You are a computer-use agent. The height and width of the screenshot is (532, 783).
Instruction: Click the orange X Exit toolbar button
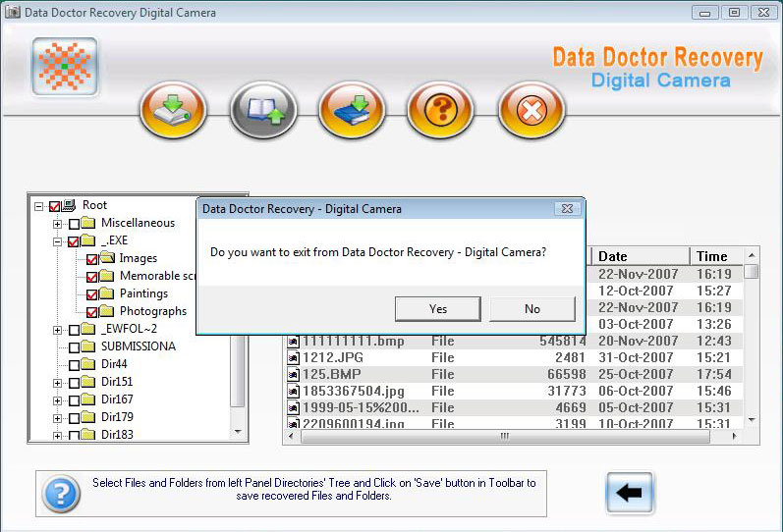531,110
